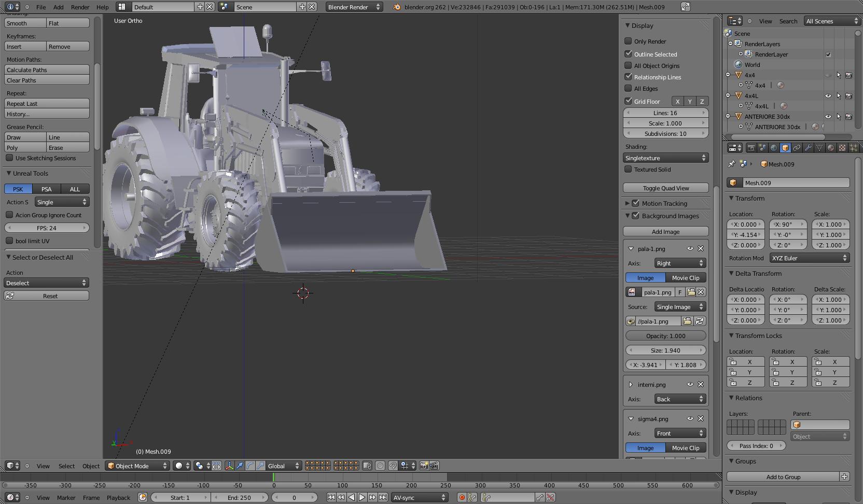The height and width of the screenshot is (504, 863).
Task: Enable the Only Render checkbox
Action: [x=628, y=41]
